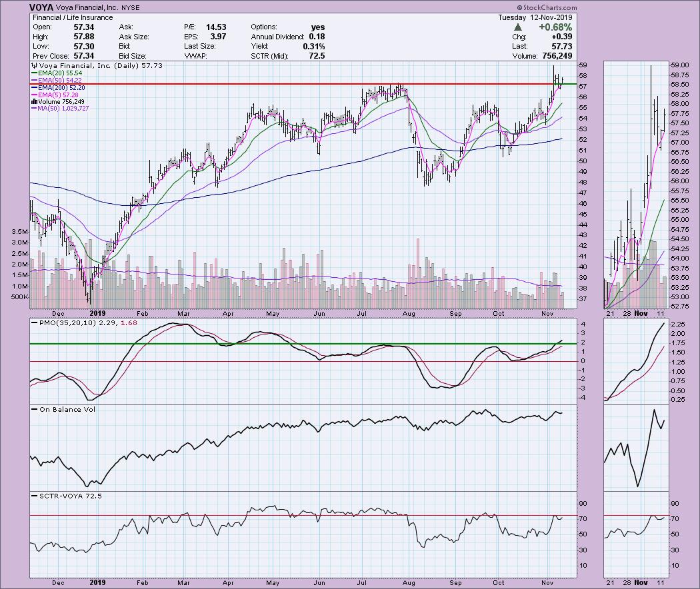
Task: Click the VOYA ticker symbol in the header
Action: [41, 7]
